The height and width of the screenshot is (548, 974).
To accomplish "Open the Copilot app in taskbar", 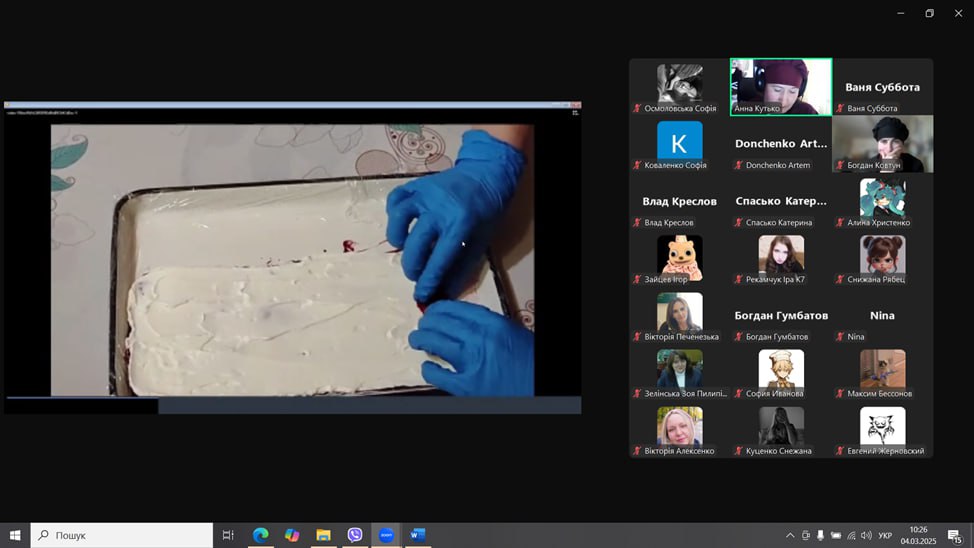I will pyautogui.click(x=292, y=535).
